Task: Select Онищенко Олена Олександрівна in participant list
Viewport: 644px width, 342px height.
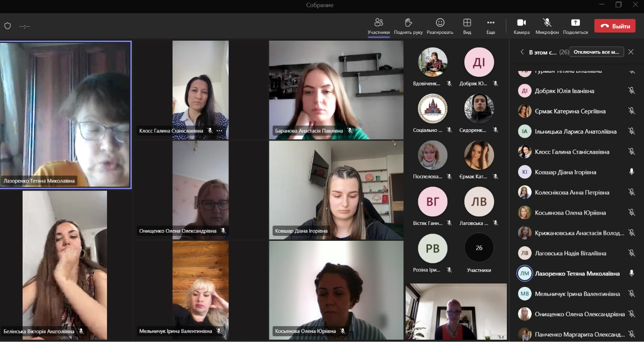Action: 577,314
